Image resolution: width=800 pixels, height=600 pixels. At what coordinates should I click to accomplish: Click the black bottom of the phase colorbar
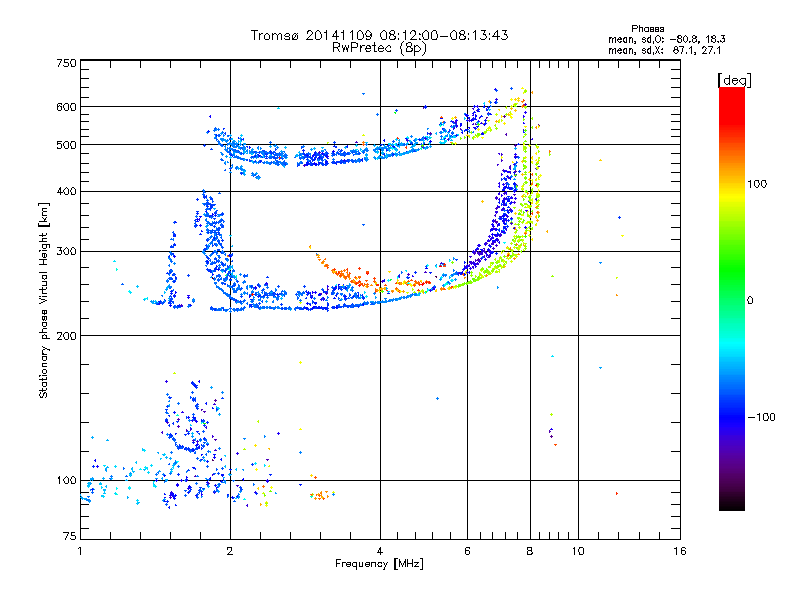pyautogui.click(x=732, y=503)
